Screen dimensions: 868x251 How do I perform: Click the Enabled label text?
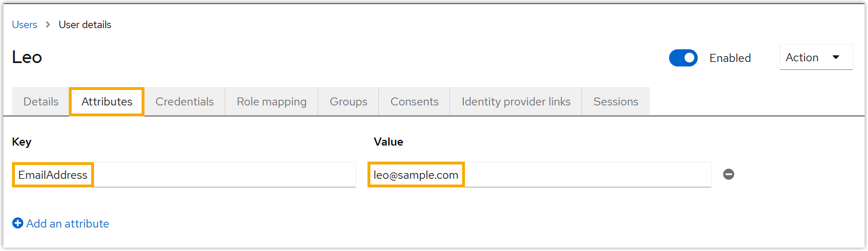(x=730, y=58)
